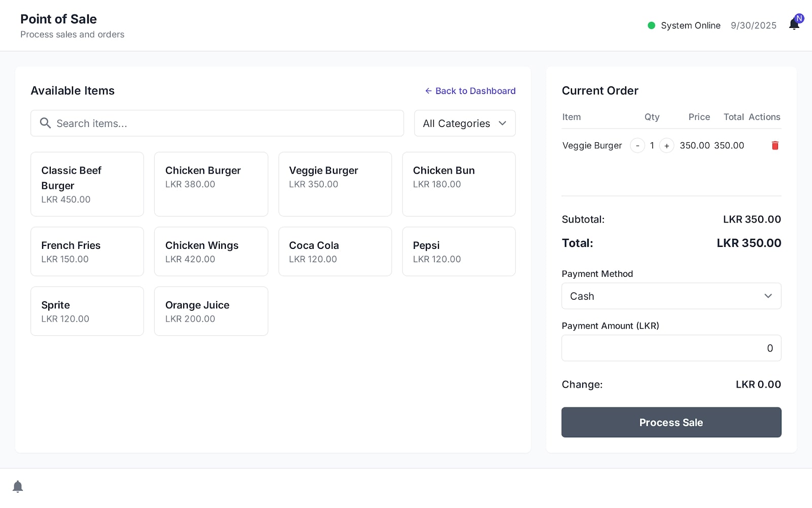Add Sprite to the order
The image size is (812, 508).
pos(87,311)
